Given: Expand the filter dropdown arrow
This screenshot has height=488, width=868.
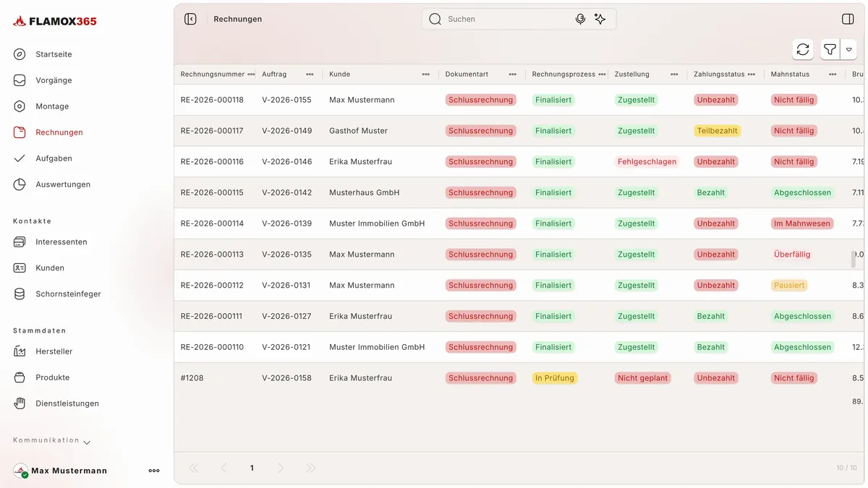Looking at the screenshot, I should pos(848,49).
